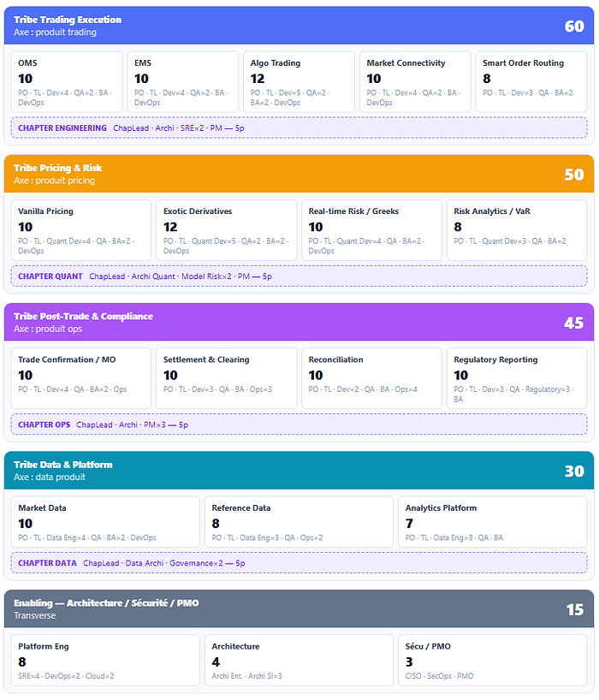599x700 pixels.
Task: Open the Settlement & Clearing card
Action: [226, 378]
